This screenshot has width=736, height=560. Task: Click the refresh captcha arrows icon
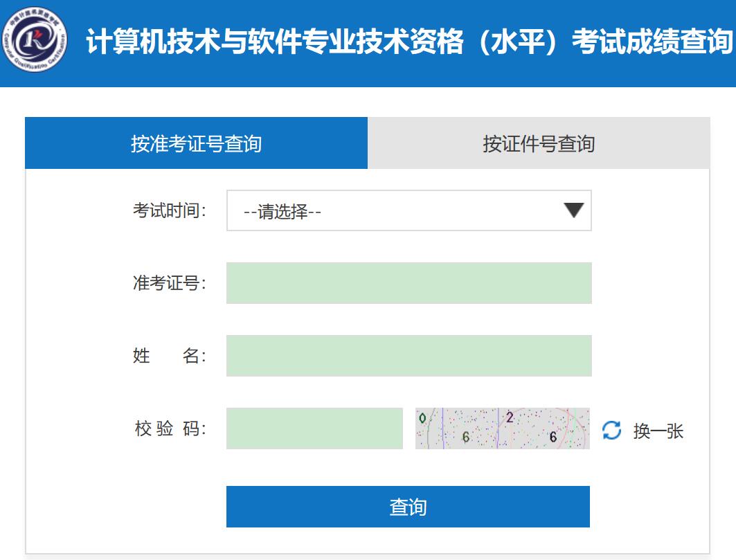611,430
